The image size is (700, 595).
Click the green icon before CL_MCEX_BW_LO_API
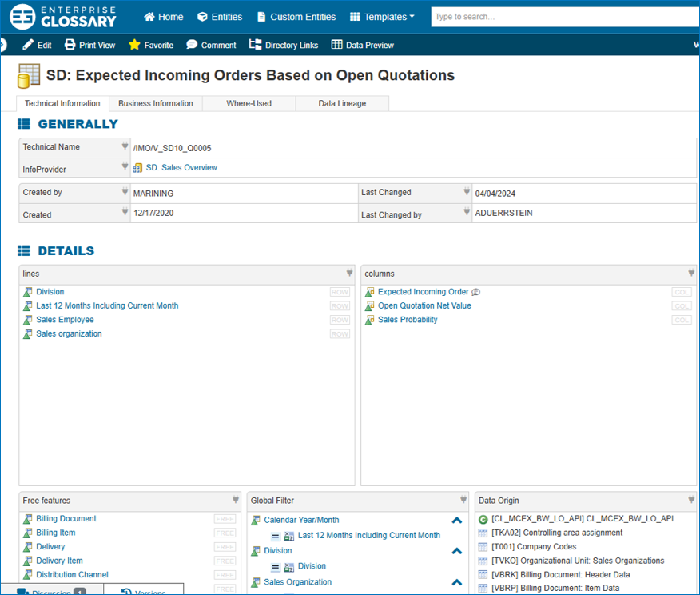[x=483, y=519]
